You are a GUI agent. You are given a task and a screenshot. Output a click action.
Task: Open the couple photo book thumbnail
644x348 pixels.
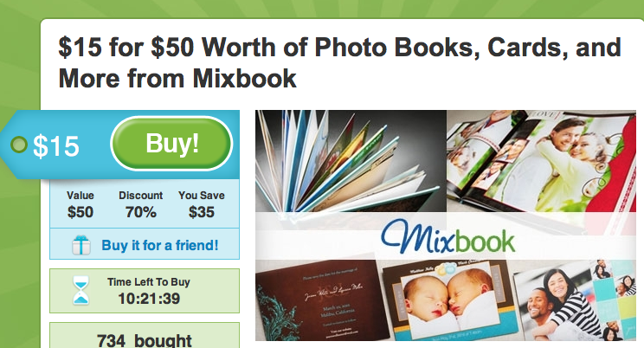coord(541,161)
